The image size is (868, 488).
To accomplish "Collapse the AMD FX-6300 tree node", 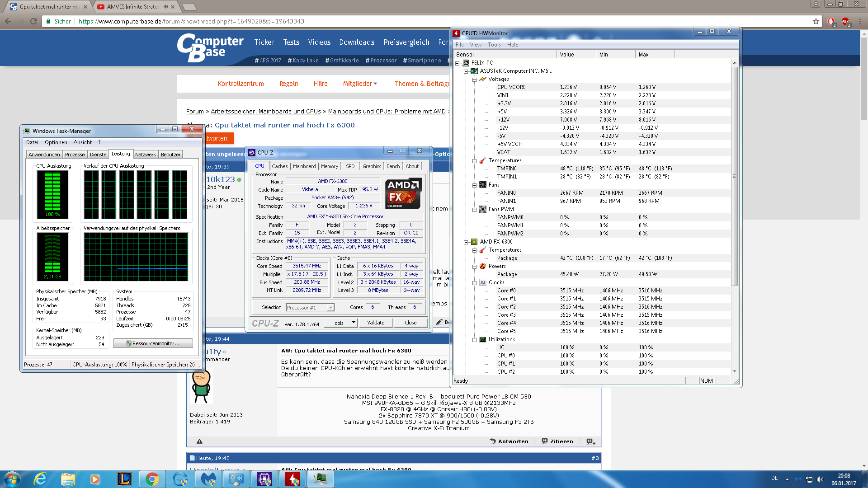I will pyautogui.click(x=466, y=242).
